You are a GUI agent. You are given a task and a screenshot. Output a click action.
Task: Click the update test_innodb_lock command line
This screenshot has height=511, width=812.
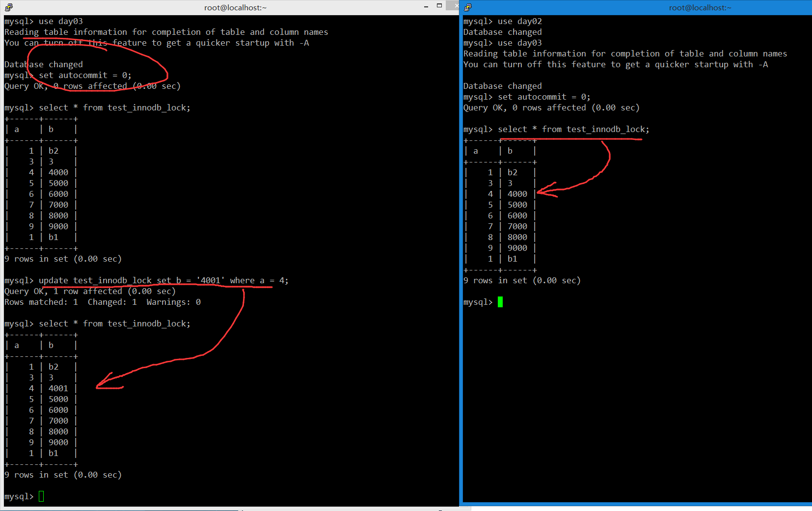163,280
